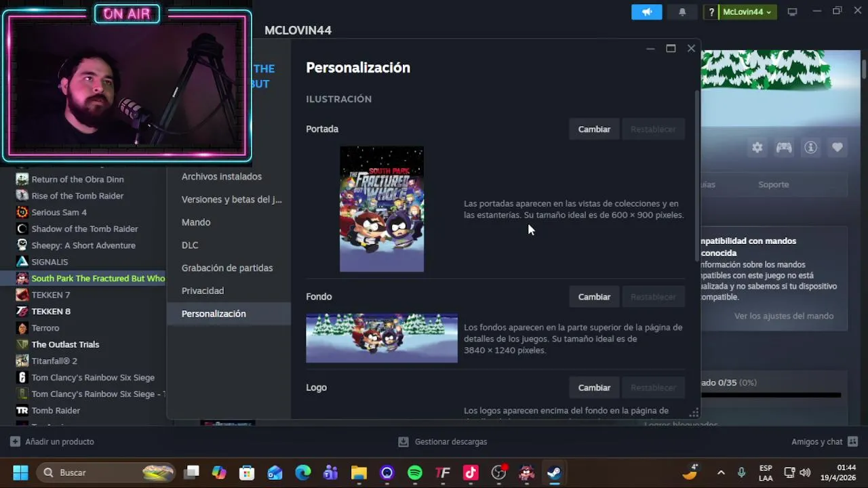Open Microsoft Store from the taskbar
The image size is (868, 488).
[x=247, y=472]
